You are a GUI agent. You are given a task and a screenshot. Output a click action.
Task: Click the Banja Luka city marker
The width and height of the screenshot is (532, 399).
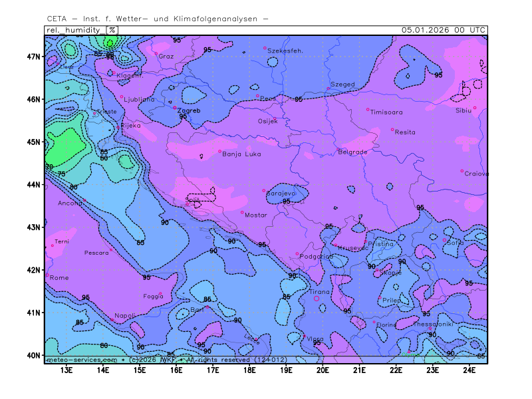[220, 151]
